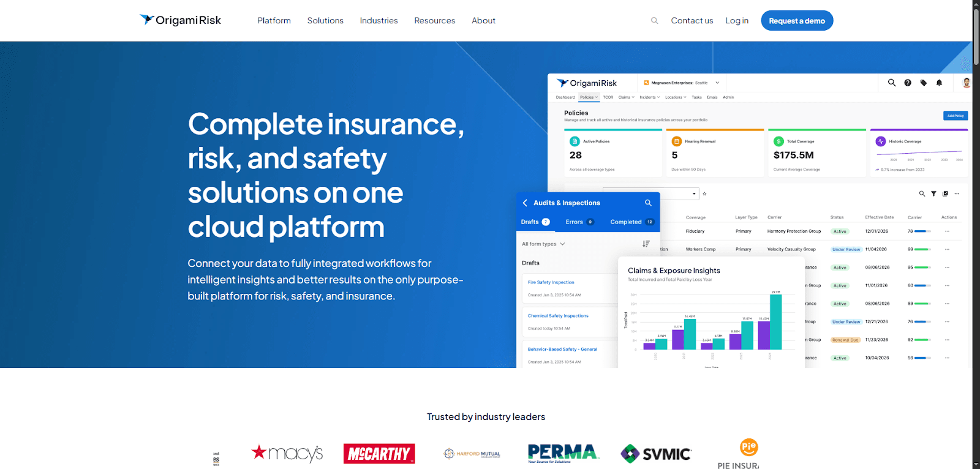Click the Origami Risk logo inside dashboard

[x=587, y=83]
